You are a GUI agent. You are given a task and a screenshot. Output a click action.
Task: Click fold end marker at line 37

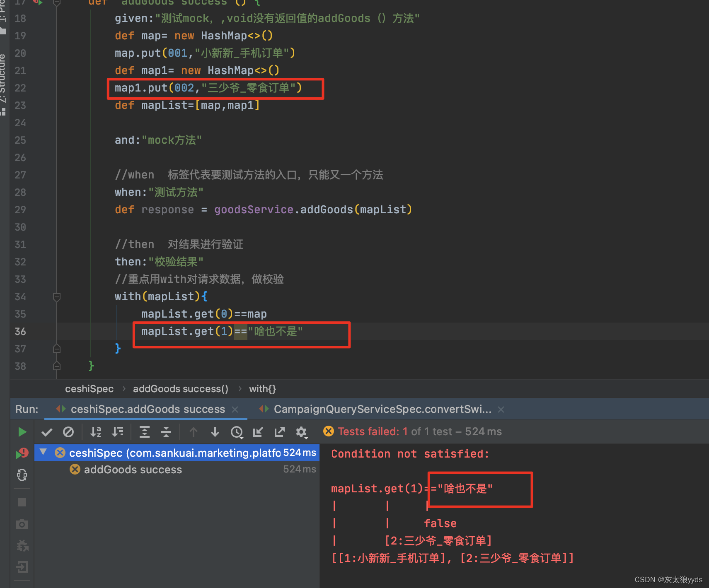(x=57, y=349)
